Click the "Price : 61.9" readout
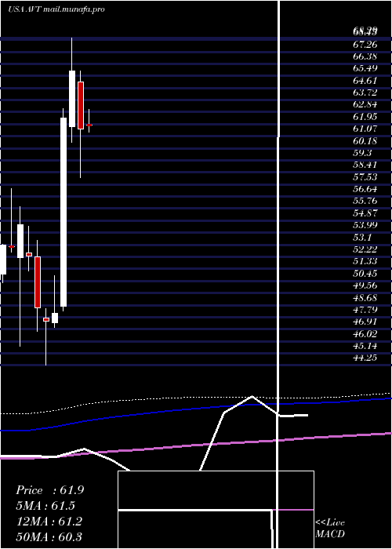Image resolution: width=392 pixels, height=549 pixels. 49,490
